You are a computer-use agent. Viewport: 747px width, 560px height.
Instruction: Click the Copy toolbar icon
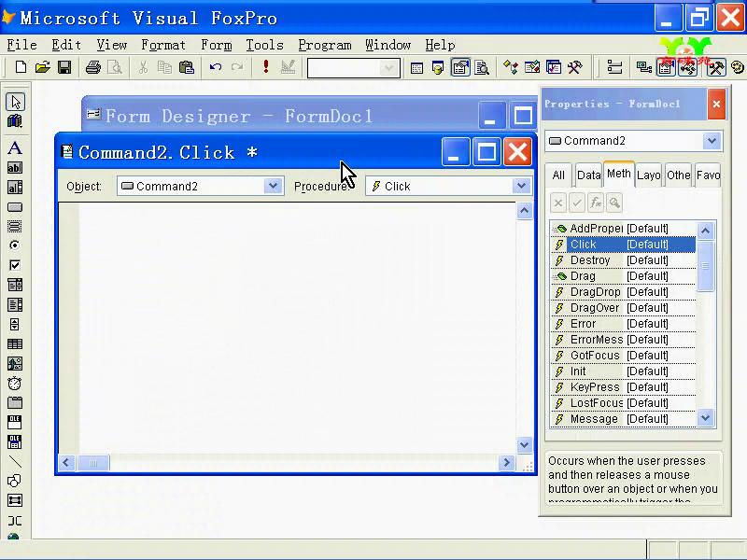coord(165,67)
